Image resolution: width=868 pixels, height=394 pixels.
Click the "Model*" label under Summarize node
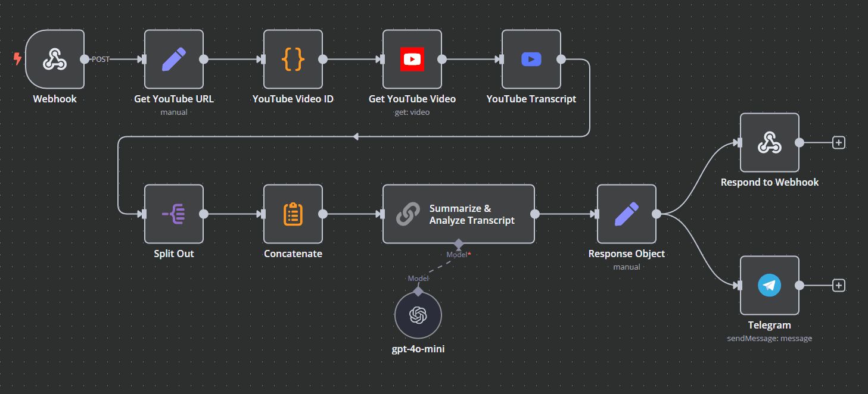459,255
